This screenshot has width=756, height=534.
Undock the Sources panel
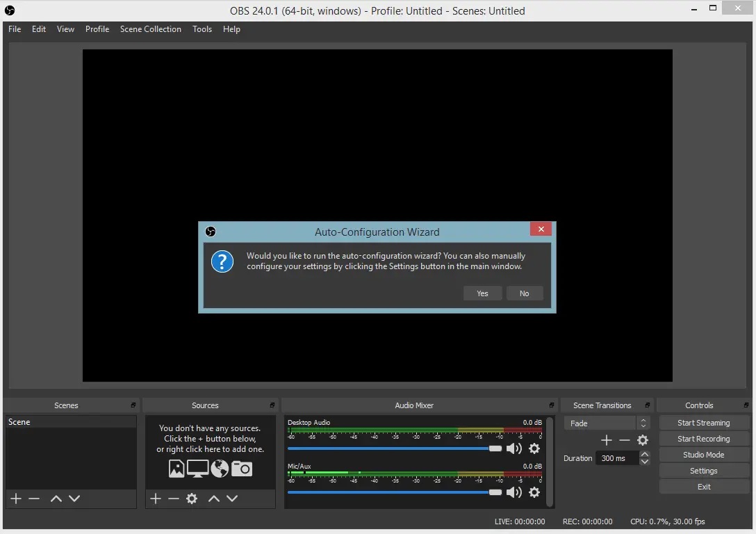tap(272, 405)
